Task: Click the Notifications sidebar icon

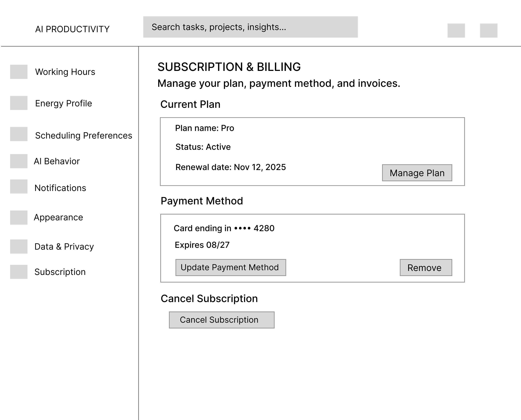Action: 19,186
